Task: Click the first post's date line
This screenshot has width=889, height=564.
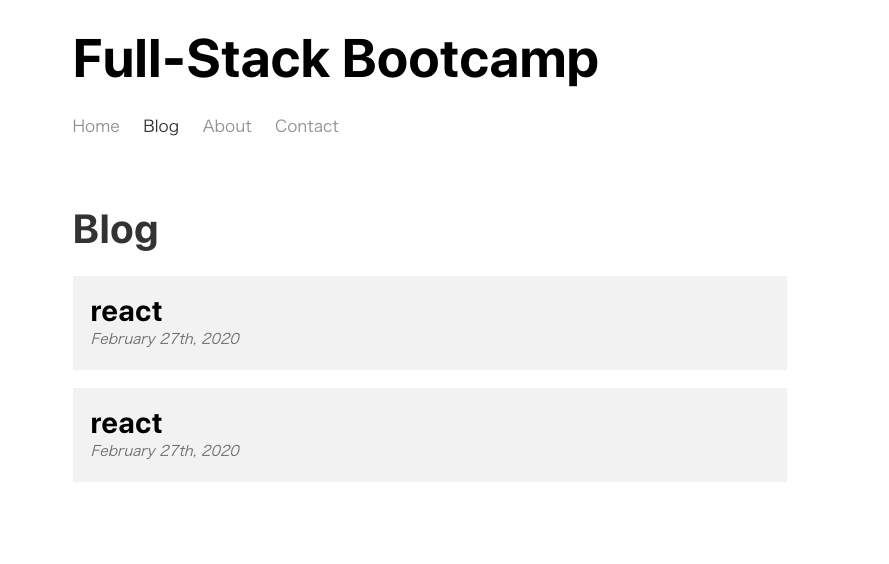Action: [x=165, y=339]
